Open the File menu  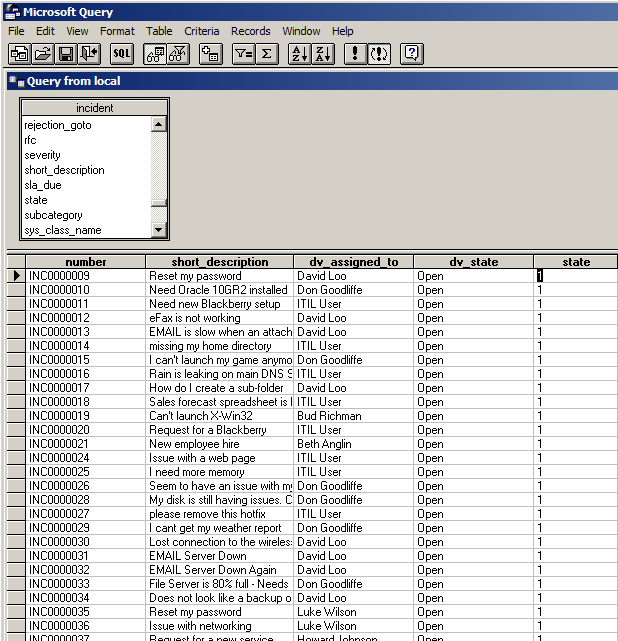(16, 31)
